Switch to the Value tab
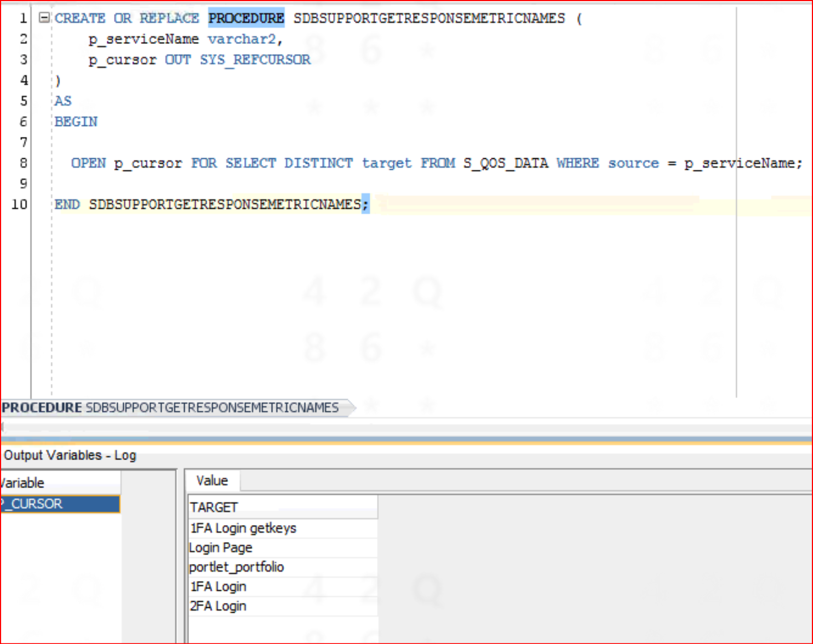The image size is (813, 644). tap(212, 481)
